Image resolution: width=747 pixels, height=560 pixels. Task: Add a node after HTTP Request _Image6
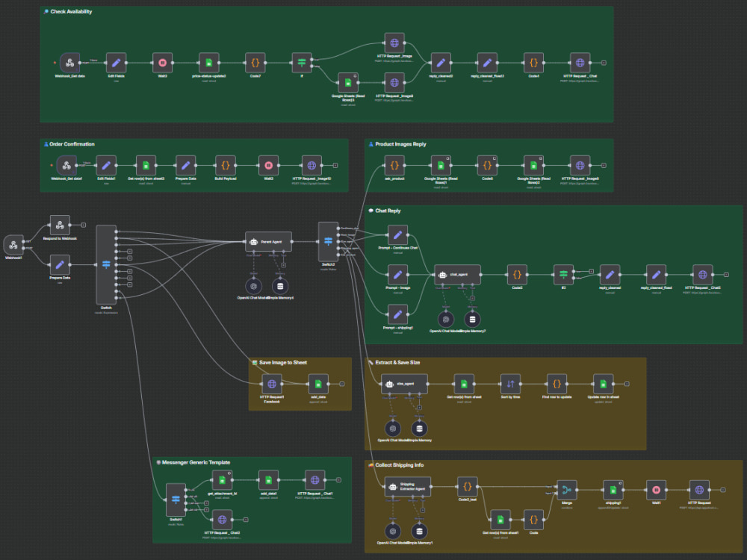(x=604, y=165)
